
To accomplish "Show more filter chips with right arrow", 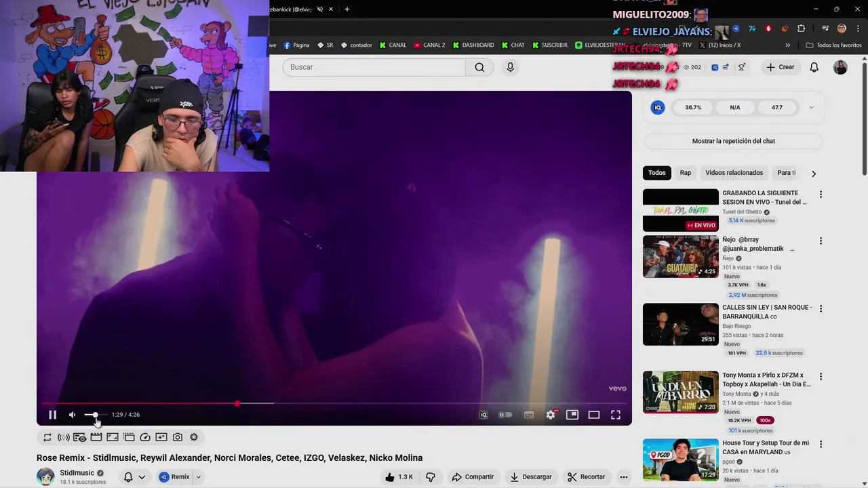I will [814, 174].
